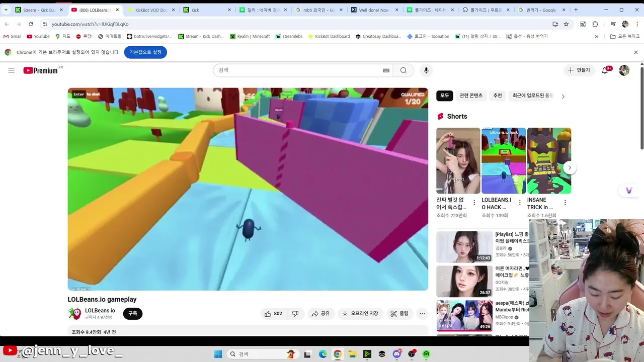
Task: Subscribe with the 구독 button
Action: [133, 314]
